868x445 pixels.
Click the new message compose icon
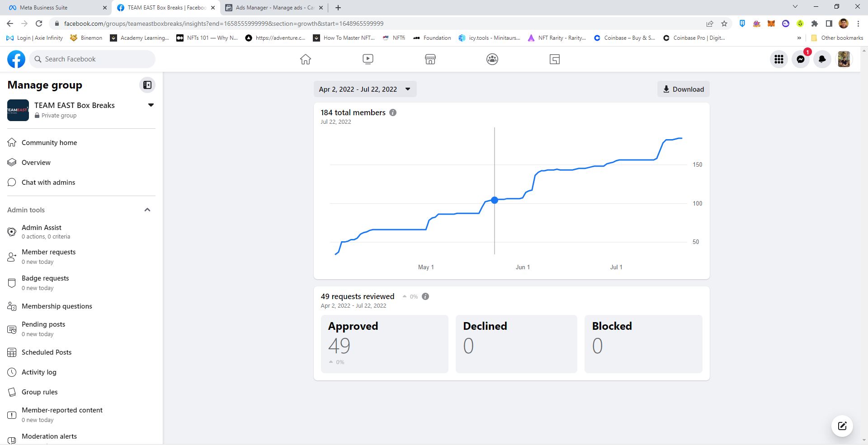click(x=842, y=426)
